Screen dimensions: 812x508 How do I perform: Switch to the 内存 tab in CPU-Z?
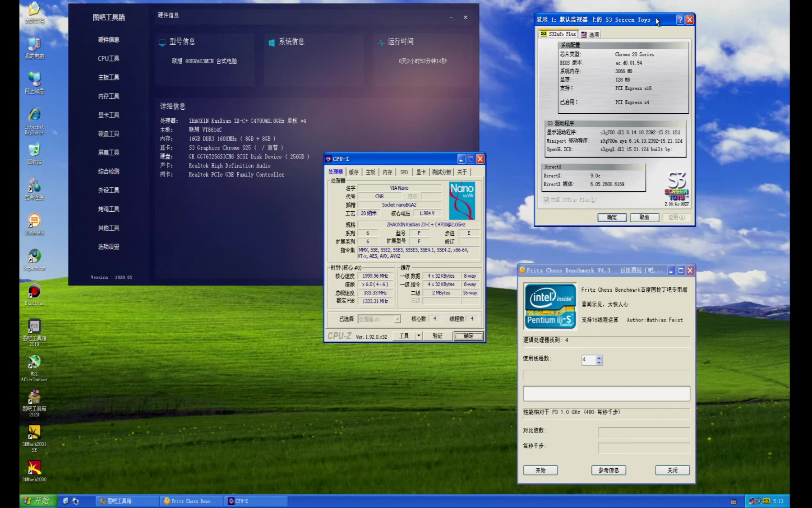387,172
